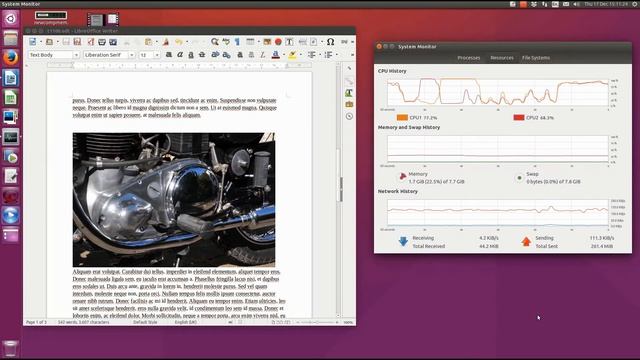The height and width of the screenshot is (360, 640).
Task: Open Find and Replace magnifier icon
Action: tap(215, 42)
